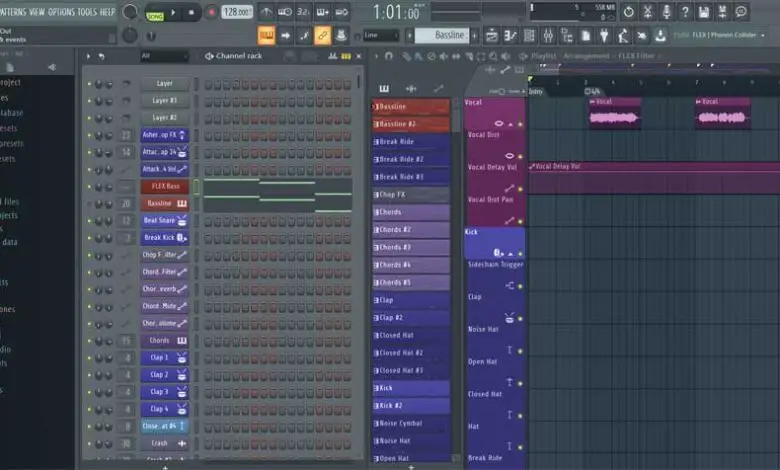Viewport: 780px width, 470px height.
Task: Mute the Clap 1 channel LED
Action: point(89,358)
